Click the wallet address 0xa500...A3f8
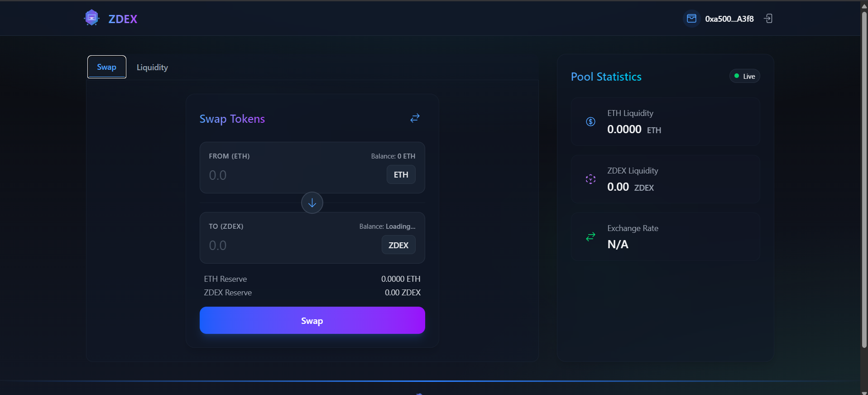The width and height of the screenshot is (868, 395). pos(729,19)
